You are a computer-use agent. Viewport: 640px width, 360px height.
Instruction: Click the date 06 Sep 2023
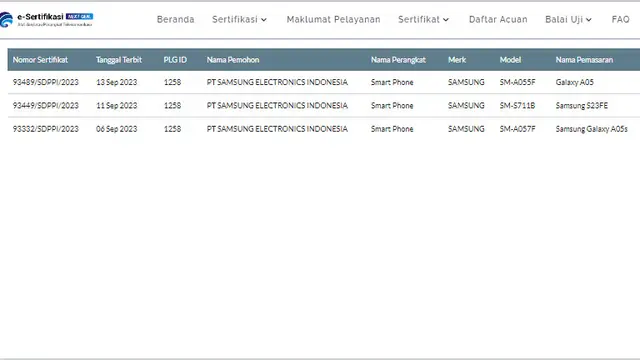(x=116, y=129)
